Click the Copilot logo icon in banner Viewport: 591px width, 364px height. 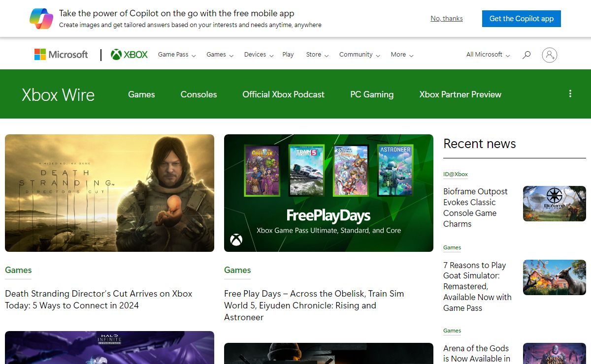(x=41, y=19)
